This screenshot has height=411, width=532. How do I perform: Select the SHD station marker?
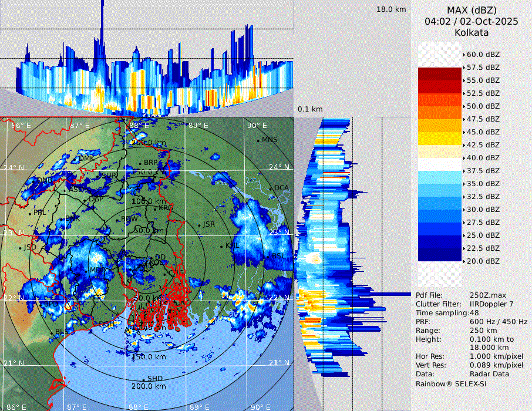point(143,379)
